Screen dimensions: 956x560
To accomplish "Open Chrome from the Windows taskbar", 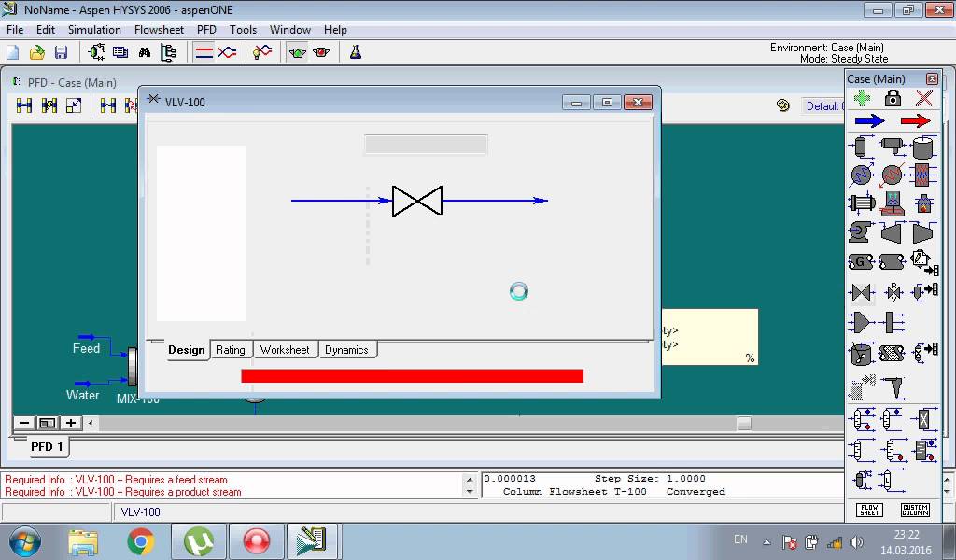I will 141,541.
